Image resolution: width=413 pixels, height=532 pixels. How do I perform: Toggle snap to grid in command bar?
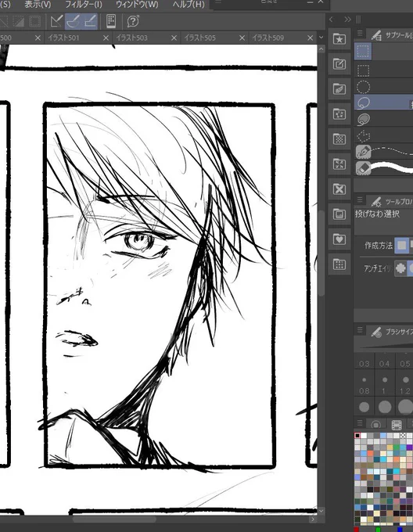(x=90, y=21)
